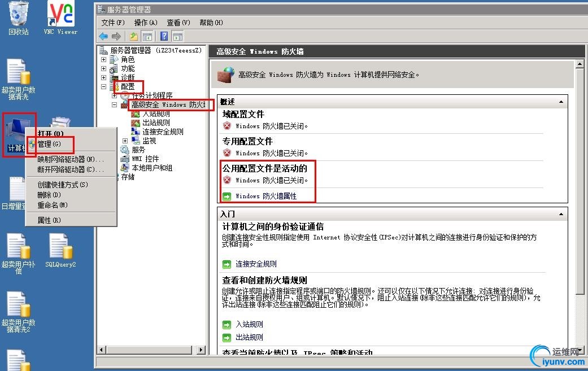Select 存储 in the tree
The height and width of the screenshot is (371, 588).
pos(128,177)
